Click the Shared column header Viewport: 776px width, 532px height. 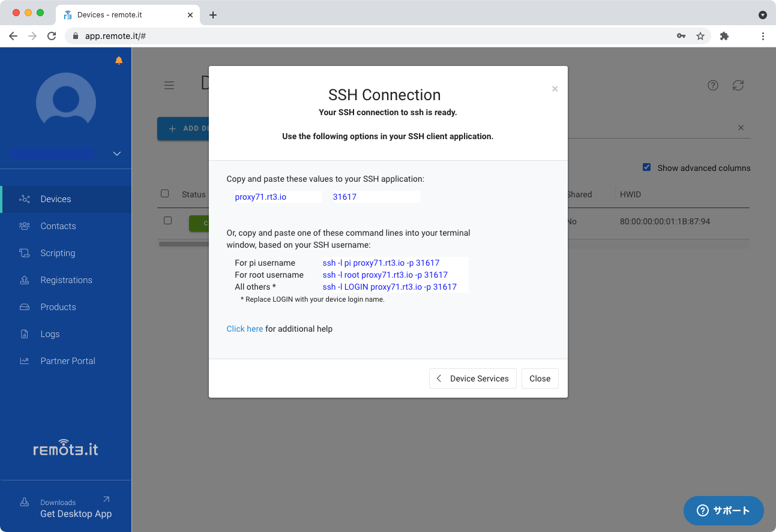[579, 194]
